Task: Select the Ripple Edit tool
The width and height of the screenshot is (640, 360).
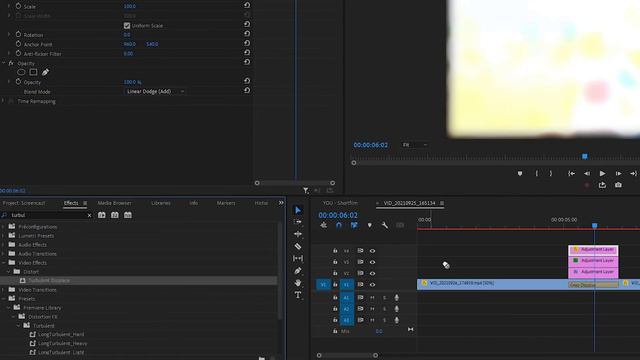Action: coord(298,234)
